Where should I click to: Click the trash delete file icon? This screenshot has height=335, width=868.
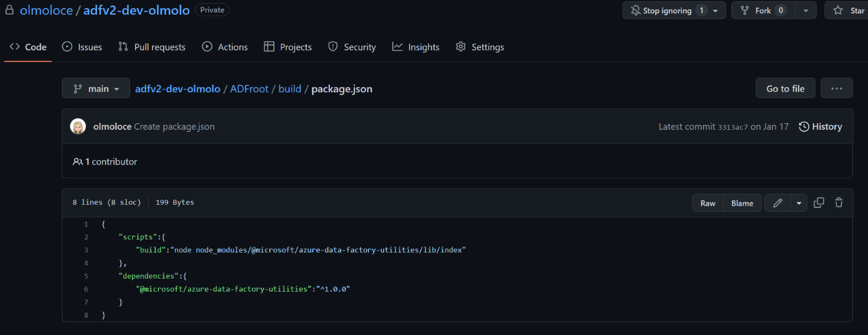point(839,203)
